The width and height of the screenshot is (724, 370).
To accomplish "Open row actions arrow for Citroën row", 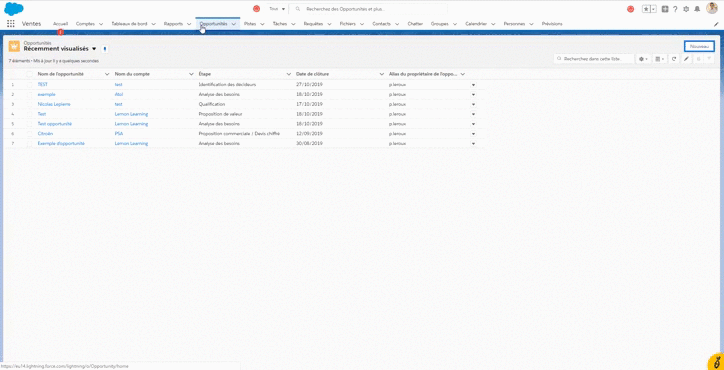I will (x=473, y=134).
